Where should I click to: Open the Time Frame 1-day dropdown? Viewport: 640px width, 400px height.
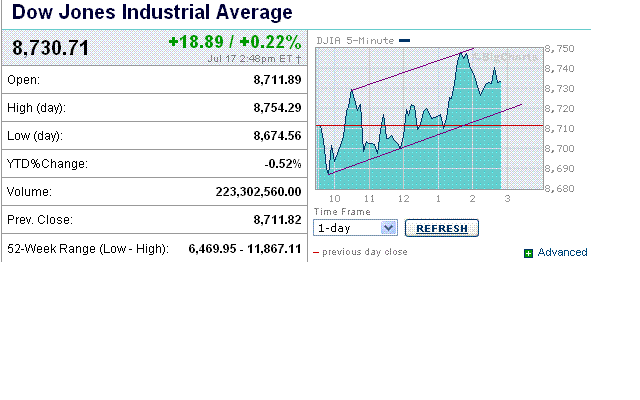(355, 228)
